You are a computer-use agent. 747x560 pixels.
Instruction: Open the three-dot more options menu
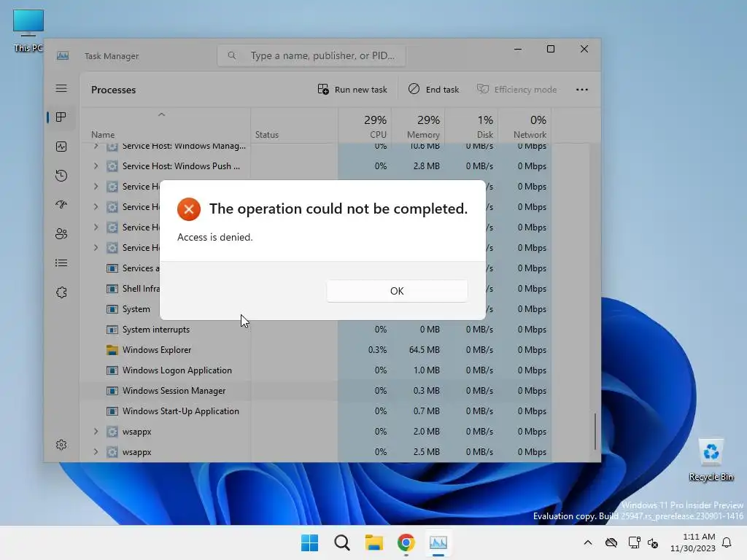tap(581, 90)
